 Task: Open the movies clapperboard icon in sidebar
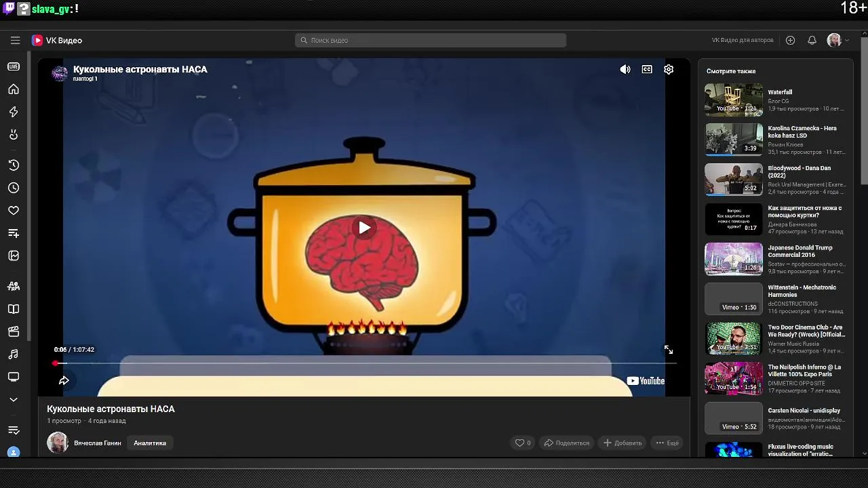14,331
